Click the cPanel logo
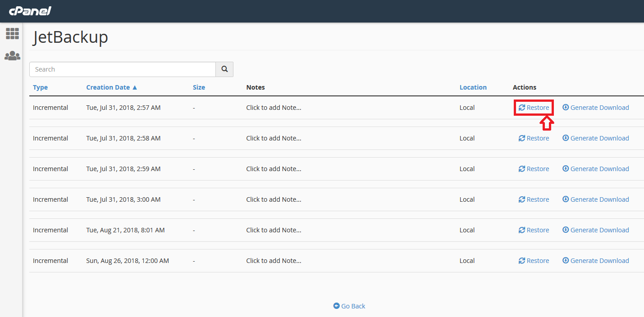The image size is (644, 317). pos(30,11)
